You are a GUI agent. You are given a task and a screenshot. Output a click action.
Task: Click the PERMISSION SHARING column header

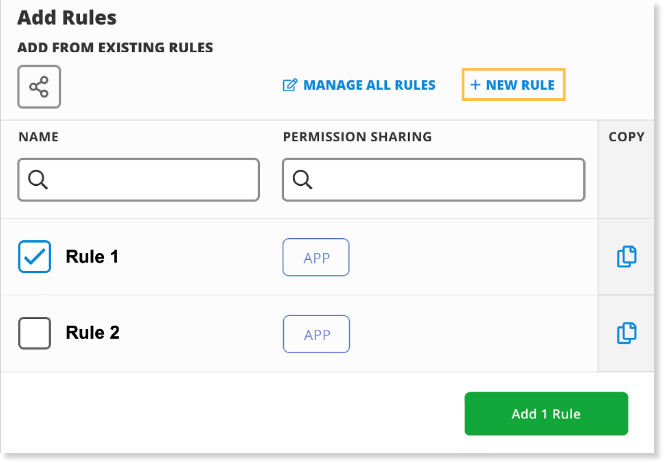(x=357, y=137)
